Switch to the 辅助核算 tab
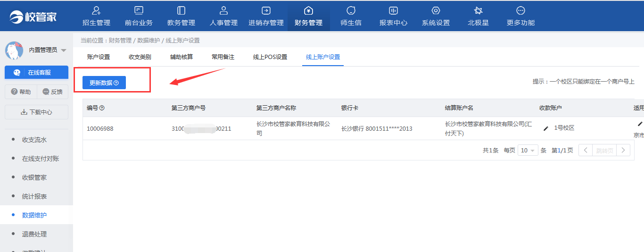 pyautogui.click(x=182, y=57)
